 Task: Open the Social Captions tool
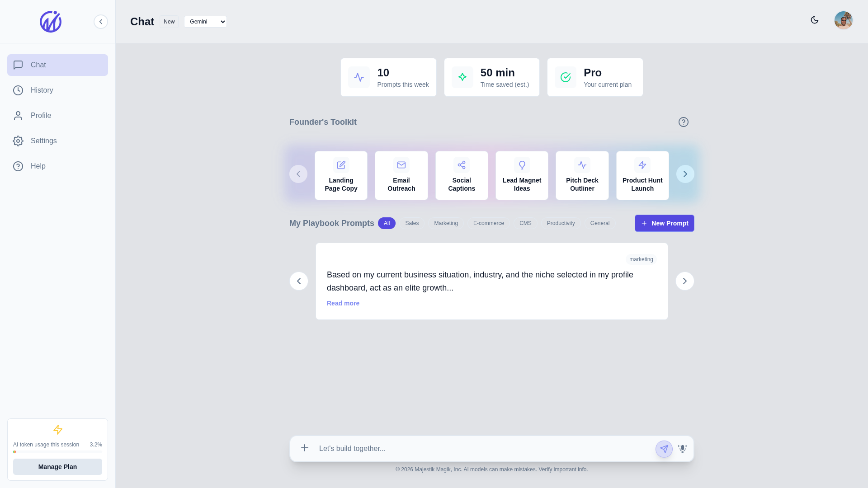462,175
